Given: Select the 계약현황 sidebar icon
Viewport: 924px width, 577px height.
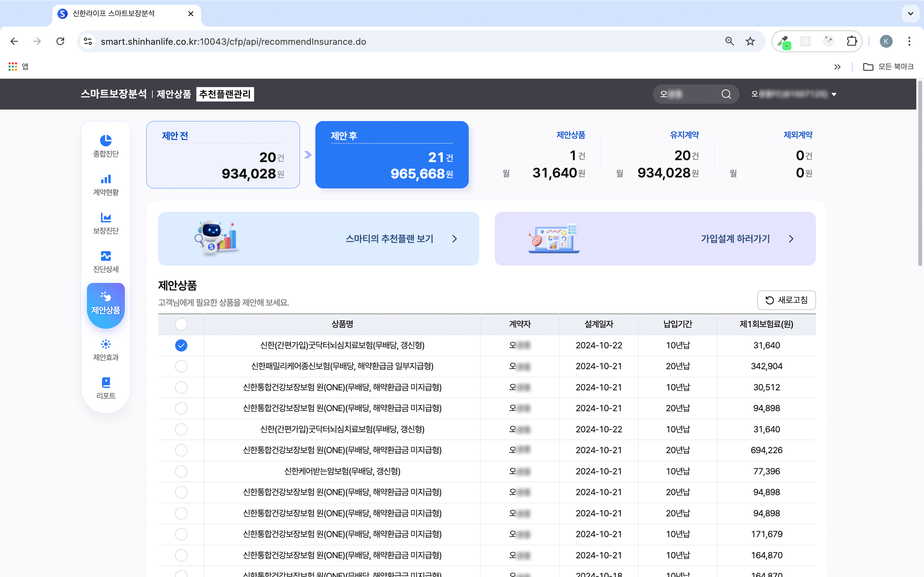Looking at the screenshot, I should [105, 184].
